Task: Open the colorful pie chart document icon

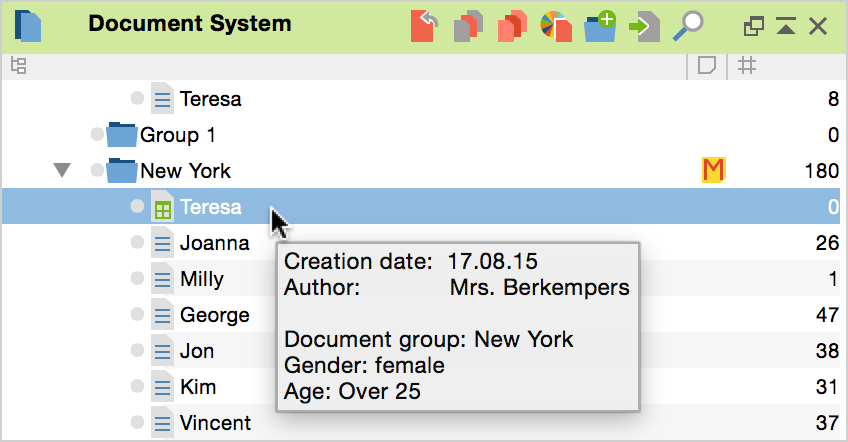Action: point(556,26)
